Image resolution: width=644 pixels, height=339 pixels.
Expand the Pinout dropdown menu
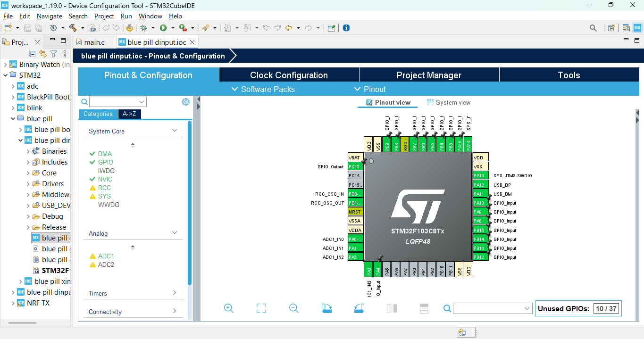[x=370, y=89]
